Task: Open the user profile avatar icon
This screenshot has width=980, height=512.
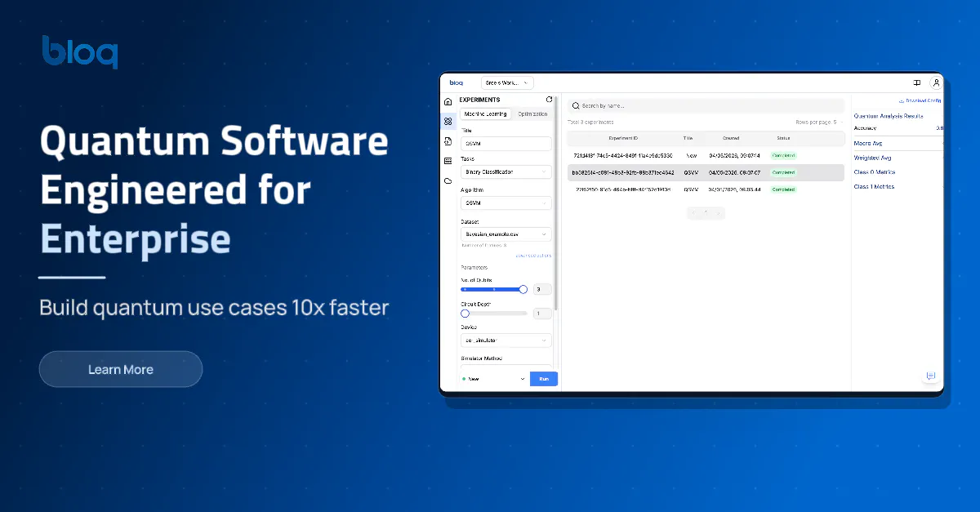Action: click(x=935, y=82)
